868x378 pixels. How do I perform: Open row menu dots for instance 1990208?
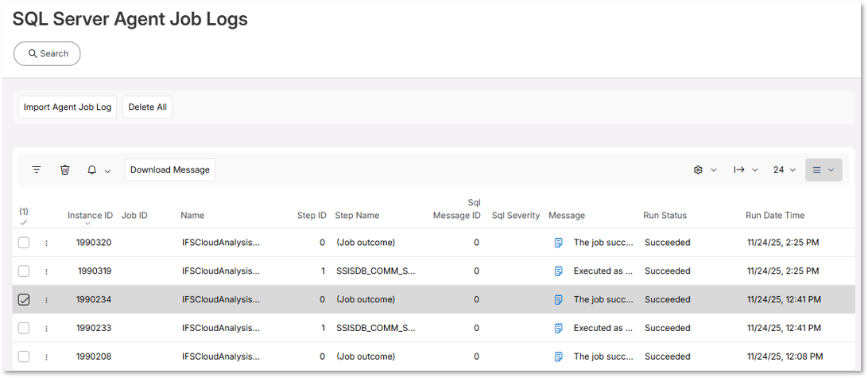(46, 357)
